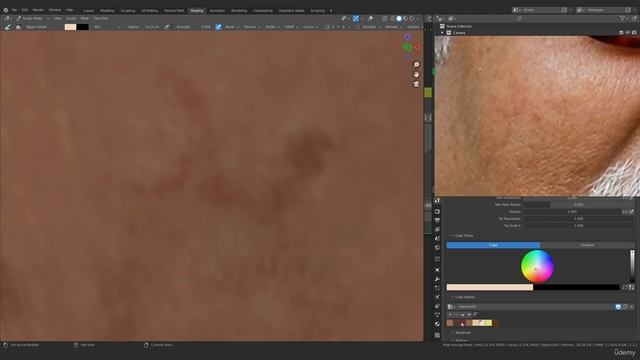Click the viewport zoom magnifier gizmo
640x360 pixels.
click(416, 65)
